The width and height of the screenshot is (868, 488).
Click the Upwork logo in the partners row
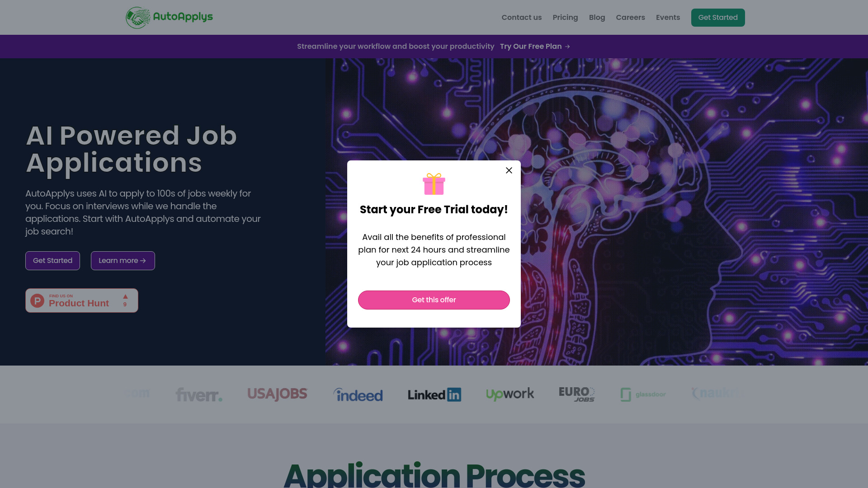(509, 394)
